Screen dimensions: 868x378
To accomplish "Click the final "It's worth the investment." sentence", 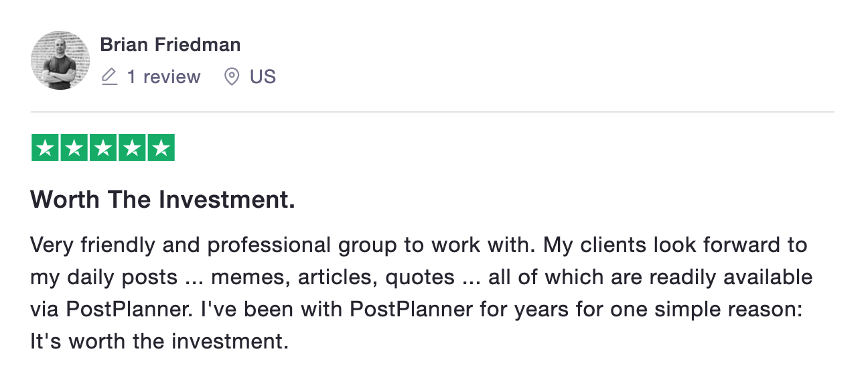I will click(x=159, y=342).
